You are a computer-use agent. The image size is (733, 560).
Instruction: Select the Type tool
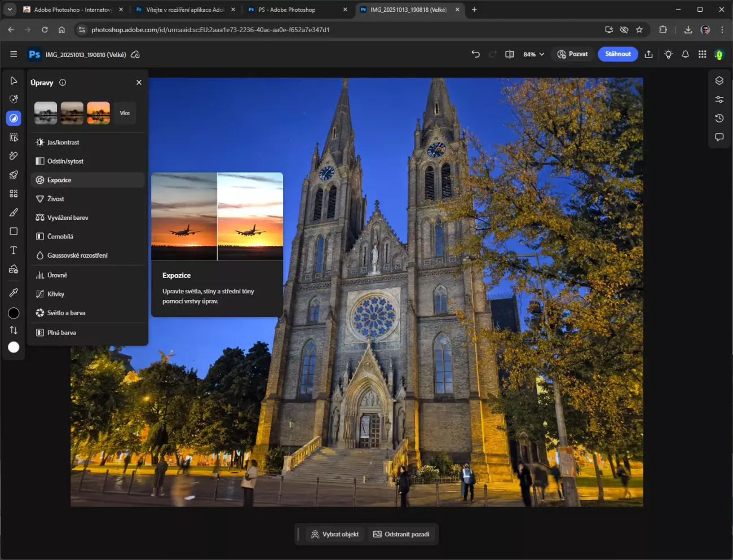pos(14,250)
